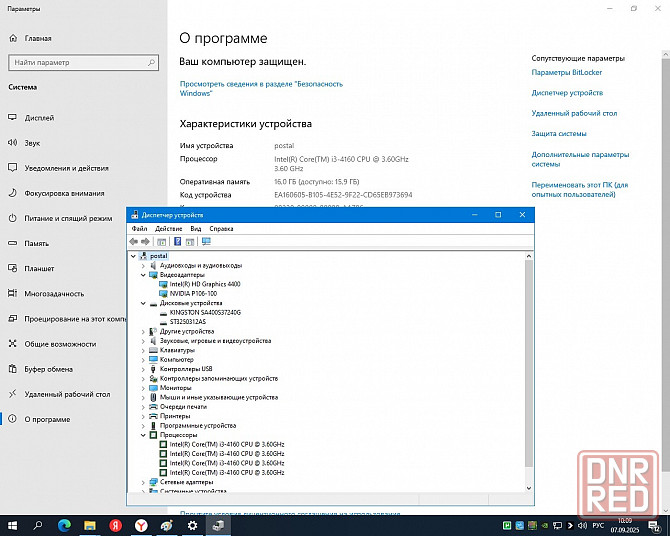Click Device Manager scrollbar down arrow
670x536 pixels.
(529, 488)
